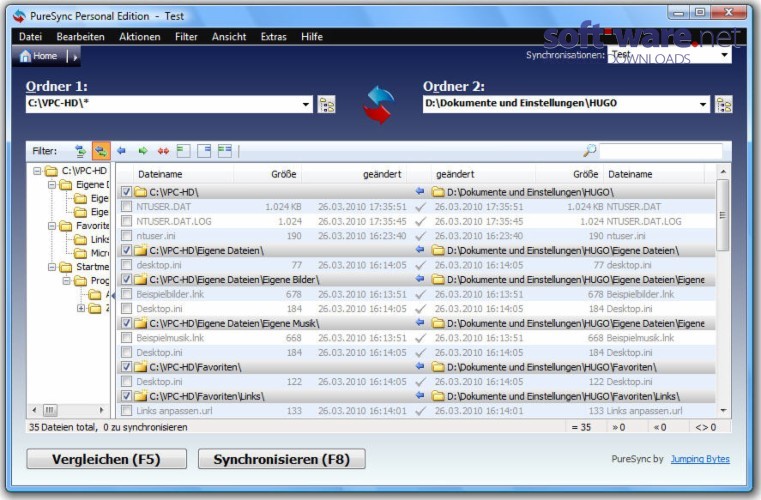
Task: Uncheck the C:\VPC-HD\ folder checkbox
Action: [126, 192]
